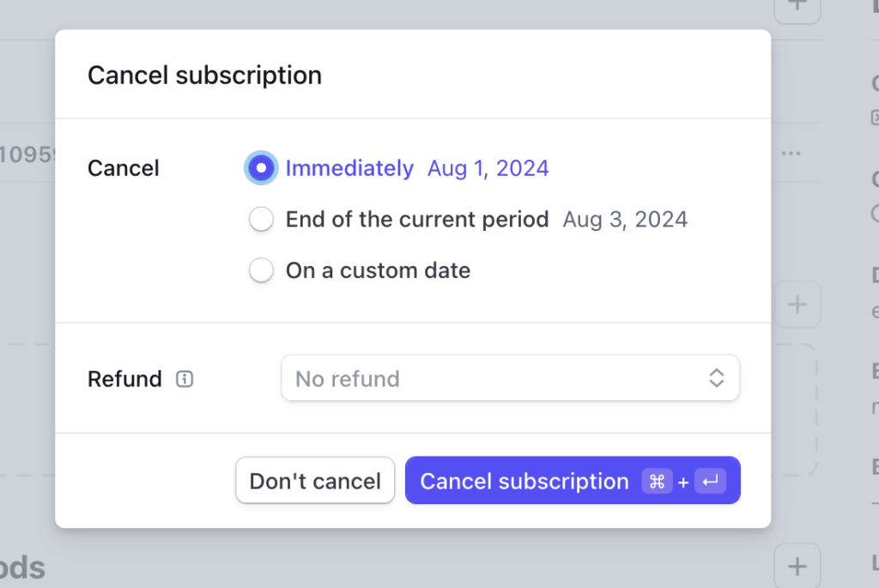The image size is (879, 588).
Task: Confirm with the Cancel subscription button
Action: coord(524,482)
